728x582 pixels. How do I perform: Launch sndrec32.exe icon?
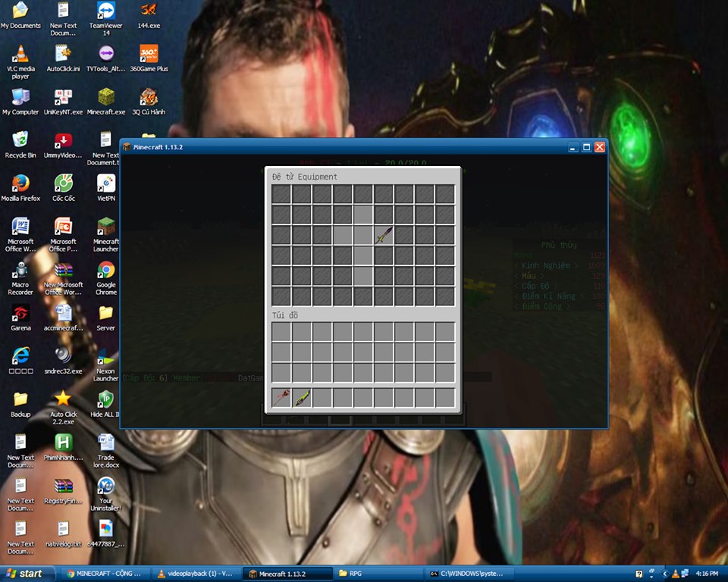(x=63, y=361)
